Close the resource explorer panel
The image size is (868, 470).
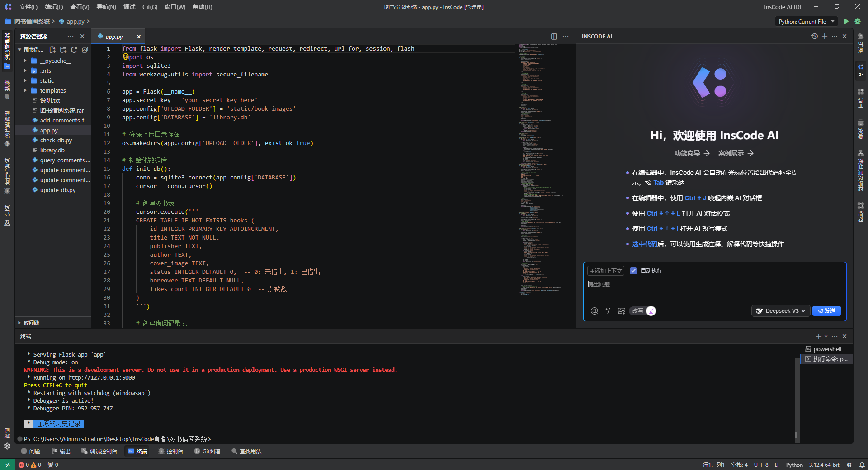pos(82,36)
